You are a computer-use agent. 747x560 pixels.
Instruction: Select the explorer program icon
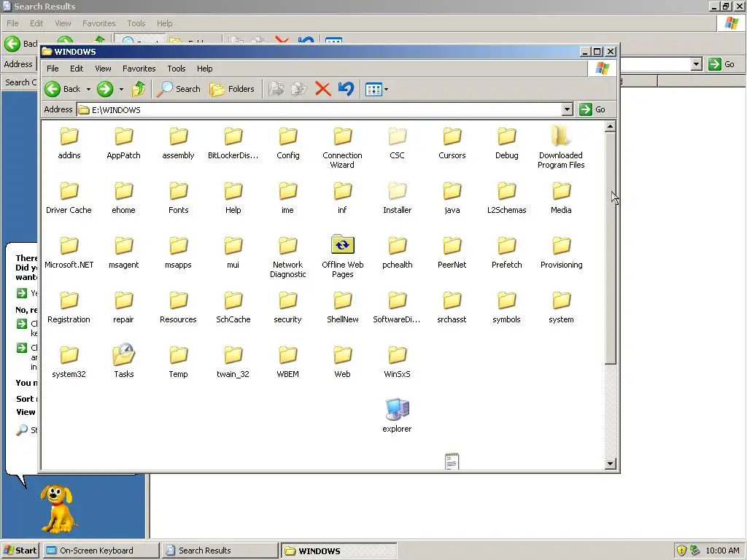click(x=398, y=416)
